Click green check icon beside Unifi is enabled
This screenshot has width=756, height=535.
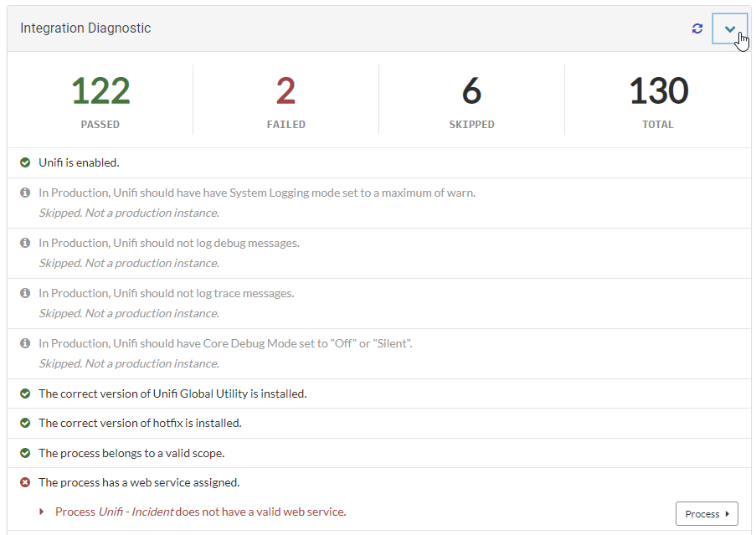[x=25, y=162]
